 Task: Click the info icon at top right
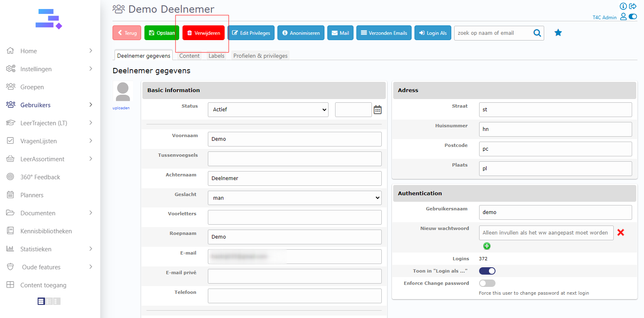click(623, 6)
